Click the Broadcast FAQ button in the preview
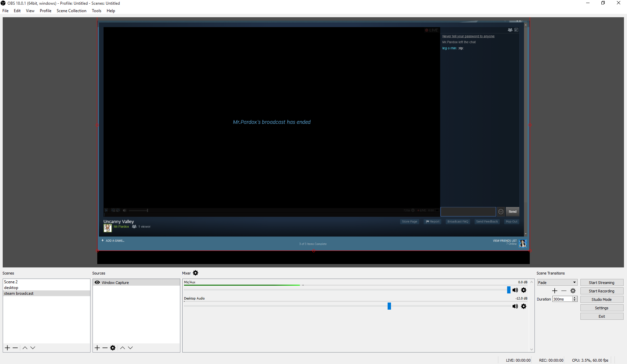The image size is (627, 364). tap(458, 222)
